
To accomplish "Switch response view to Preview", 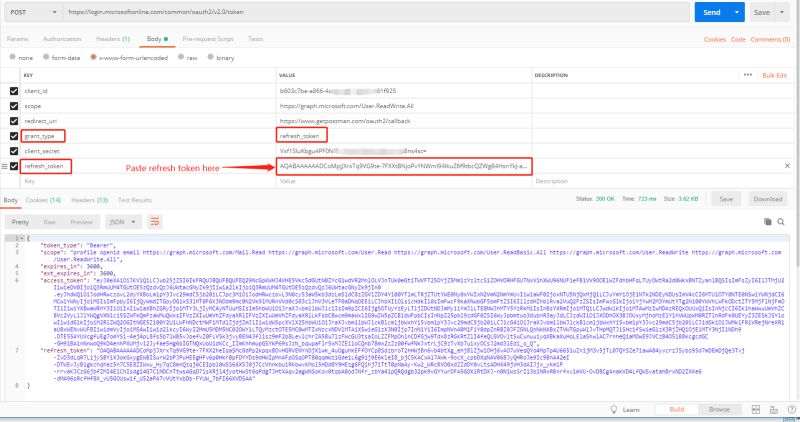I will click(x=82, y=222).
